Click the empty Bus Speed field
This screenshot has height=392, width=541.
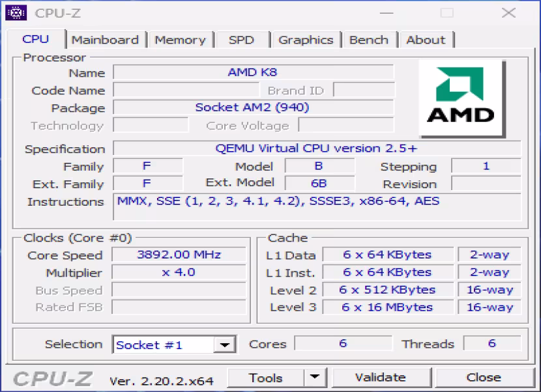(x=179, y=290)
